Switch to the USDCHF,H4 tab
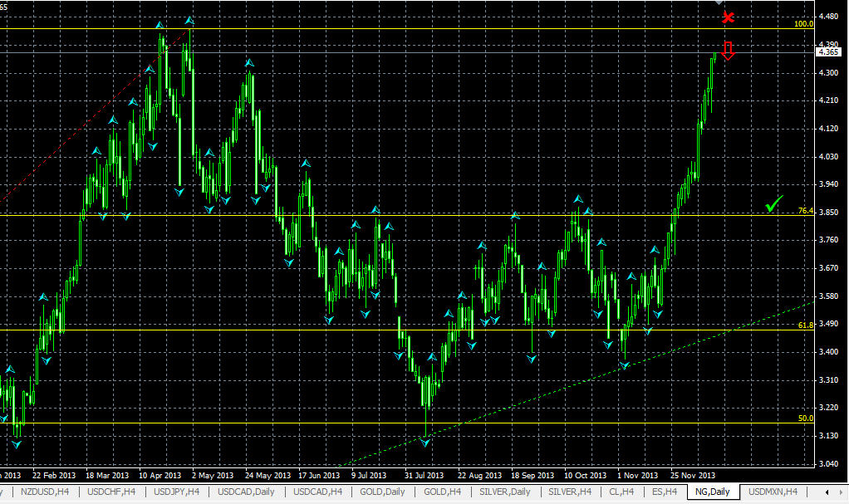849x504 pixels. point(111,492)
